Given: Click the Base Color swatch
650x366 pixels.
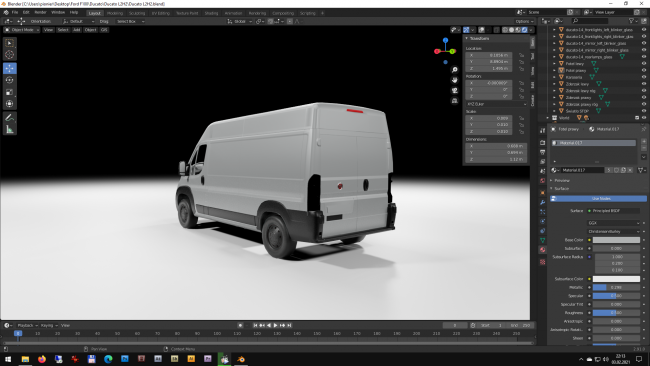Looking at the screenshot, I should 616,240.
